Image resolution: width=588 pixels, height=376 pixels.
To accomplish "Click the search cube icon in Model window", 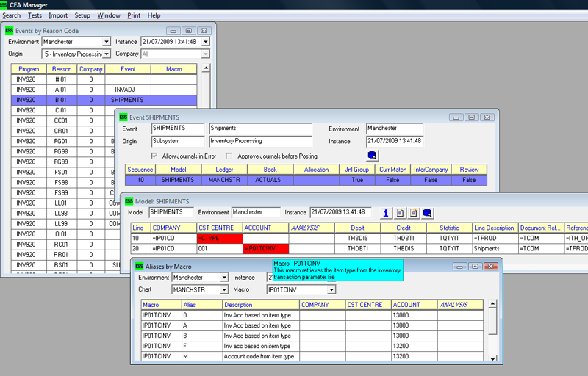I will (428, 213).
